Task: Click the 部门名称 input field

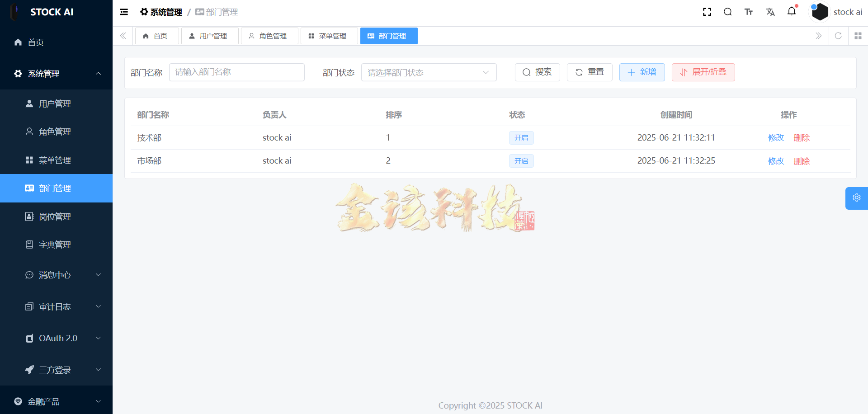Action: [236, 72]
